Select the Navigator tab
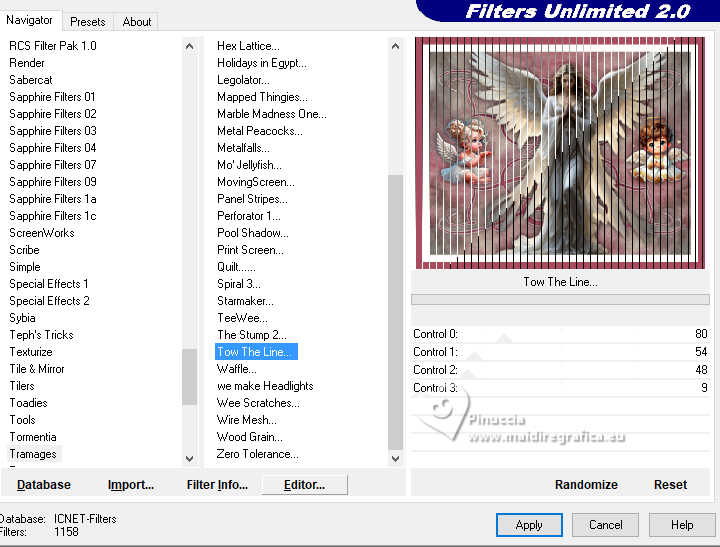The height and width of the screenshot is (547, 720). (x=29, y=20)
